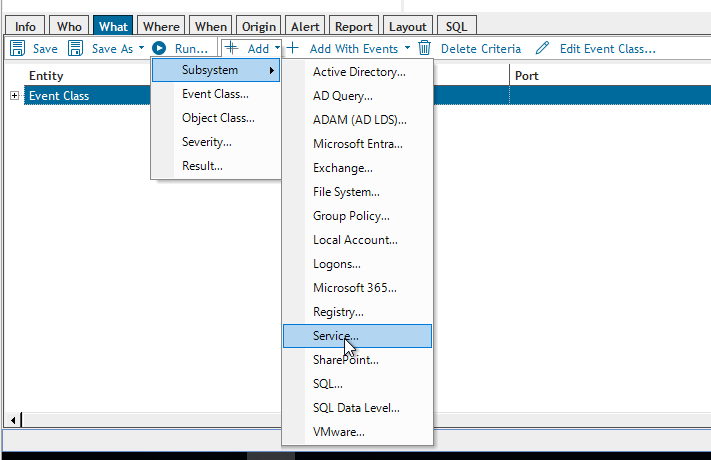This screenshot has width=711, height=460.
Task: Select SQL... subsystem menu entry
Action: pos(357,384)
